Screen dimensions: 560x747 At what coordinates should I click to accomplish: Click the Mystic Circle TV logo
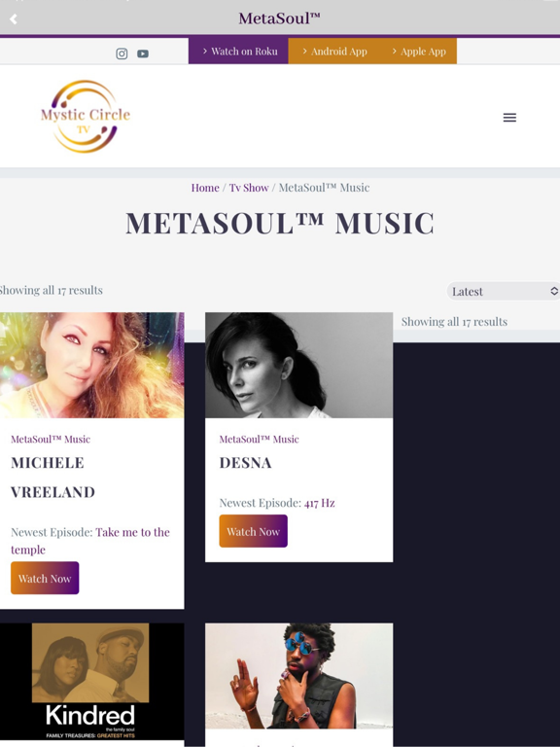[86, 117]
